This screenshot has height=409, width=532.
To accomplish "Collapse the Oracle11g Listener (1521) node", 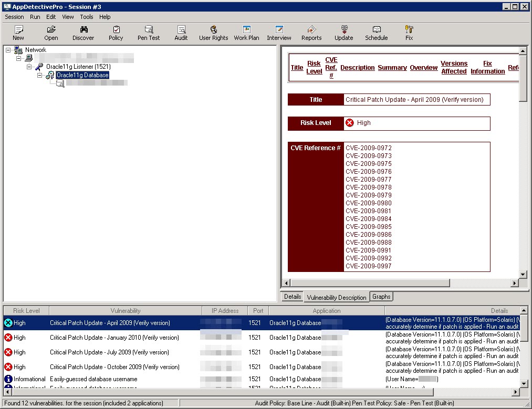I will (29, 67).
